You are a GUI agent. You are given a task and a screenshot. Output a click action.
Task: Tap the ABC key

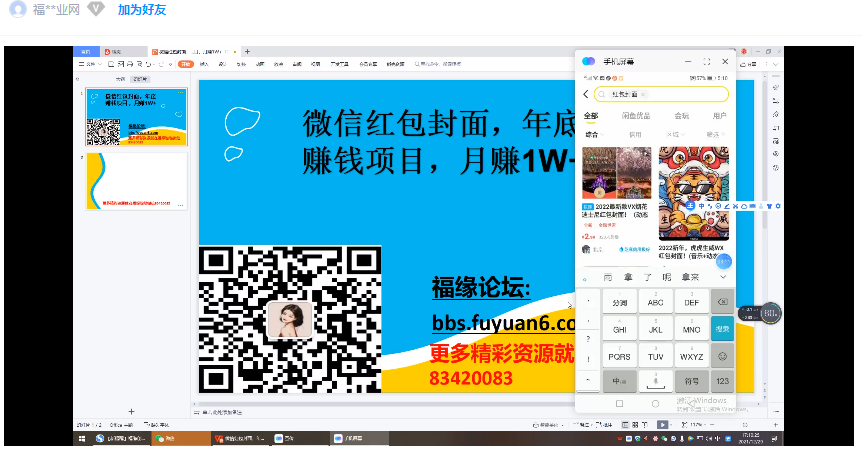click(655, 302)
